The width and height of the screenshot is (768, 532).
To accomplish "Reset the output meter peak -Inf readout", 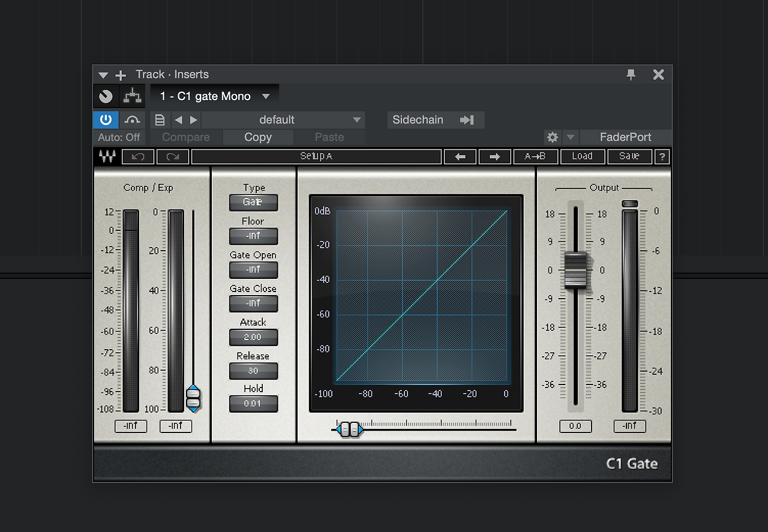I will click(629, 426).
